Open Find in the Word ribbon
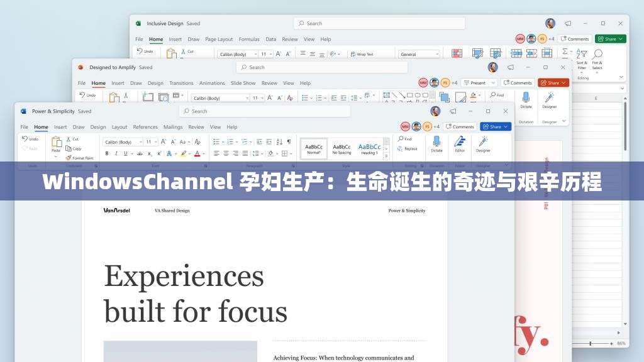This screenshot has height=362, width=644. pyautogui.click(x=407, y=138)
